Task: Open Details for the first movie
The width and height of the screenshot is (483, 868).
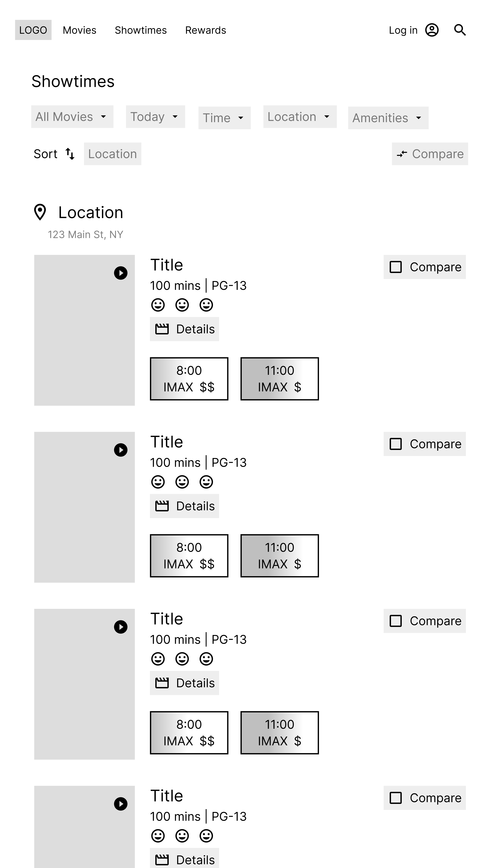Action: (185, 329)
